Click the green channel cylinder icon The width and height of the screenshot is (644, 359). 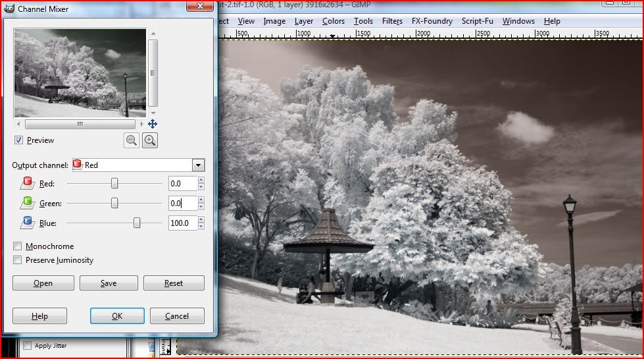(x=28, y=203)
